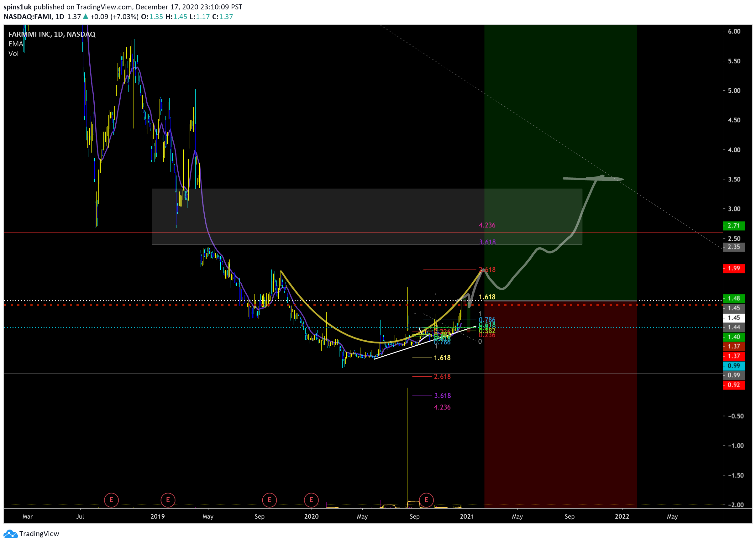
Task: Click the TradingView wordmark at the bottom
Action: click(x=39, y=534)
